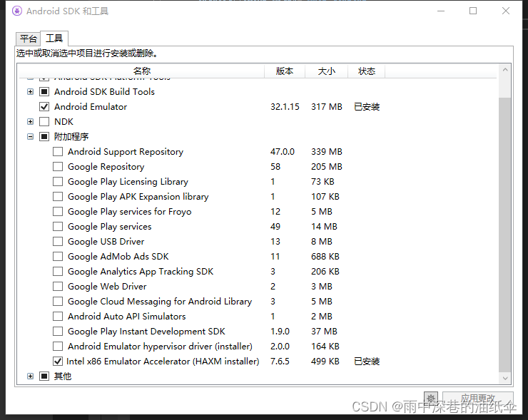Click the list scrollbar down arrow
The width and height of the screenshot is (528, 420).
point(505,378)
